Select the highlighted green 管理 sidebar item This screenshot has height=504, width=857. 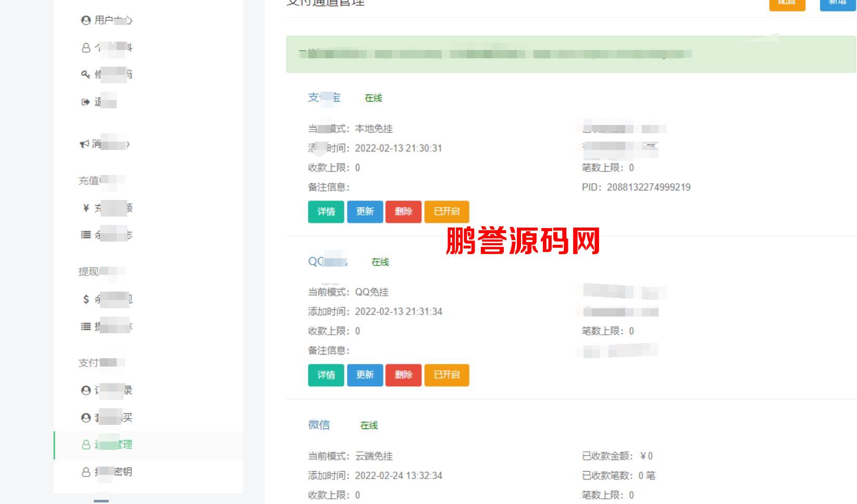point(148,445)
